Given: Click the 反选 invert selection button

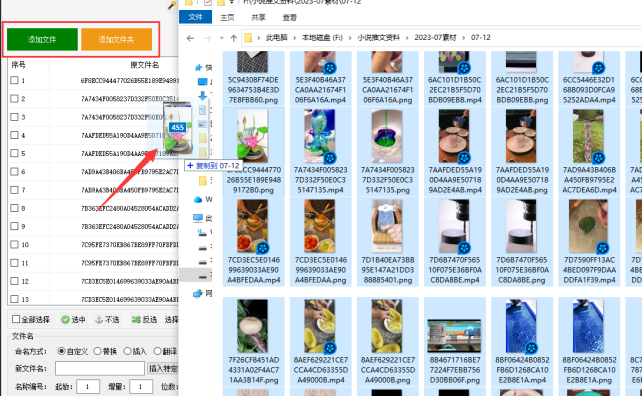Looking at the screenshot, I should (145, 320).
